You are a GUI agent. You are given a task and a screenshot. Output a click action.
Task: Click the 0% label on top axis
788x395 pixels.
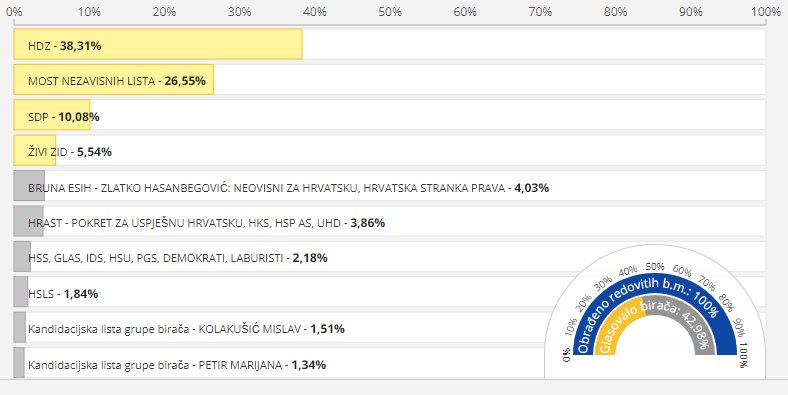[14, 11]
